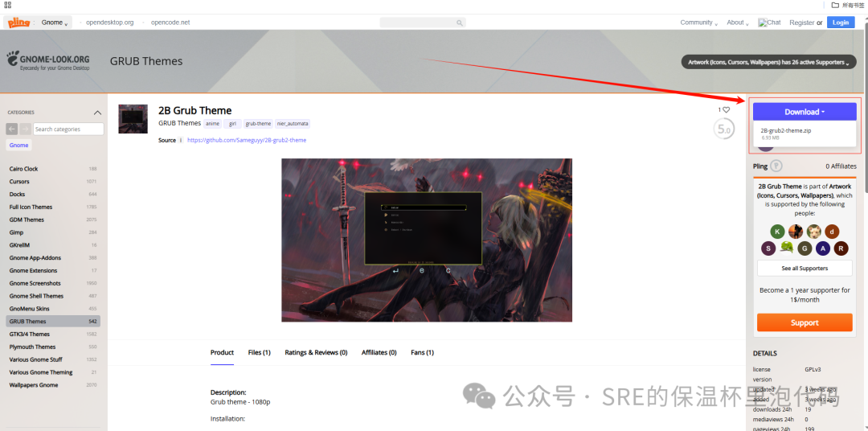Select the Cairo Clock category
Image resolution: width=868 pixels, height=431 pixels.
click(53, 169)
